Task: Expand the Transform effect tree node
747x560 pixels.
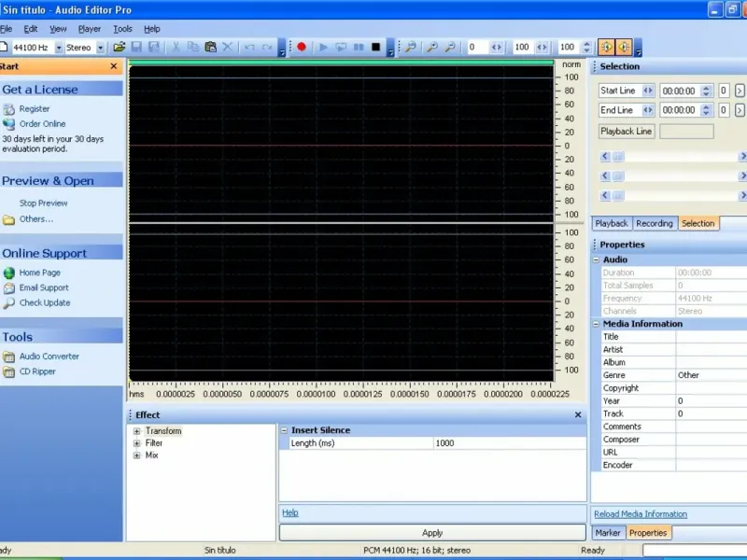Action: [x=137, y=431]
